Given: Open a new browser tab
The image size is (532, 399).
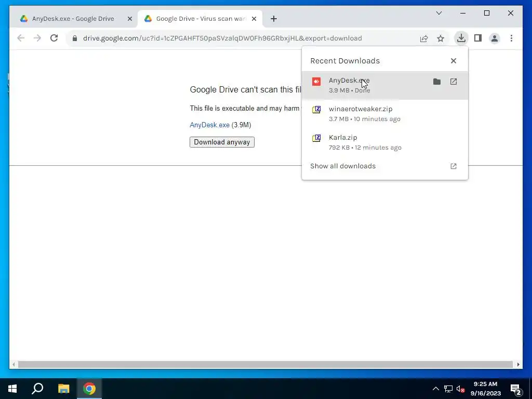Looking at the screenshot, I should point(274,19).
